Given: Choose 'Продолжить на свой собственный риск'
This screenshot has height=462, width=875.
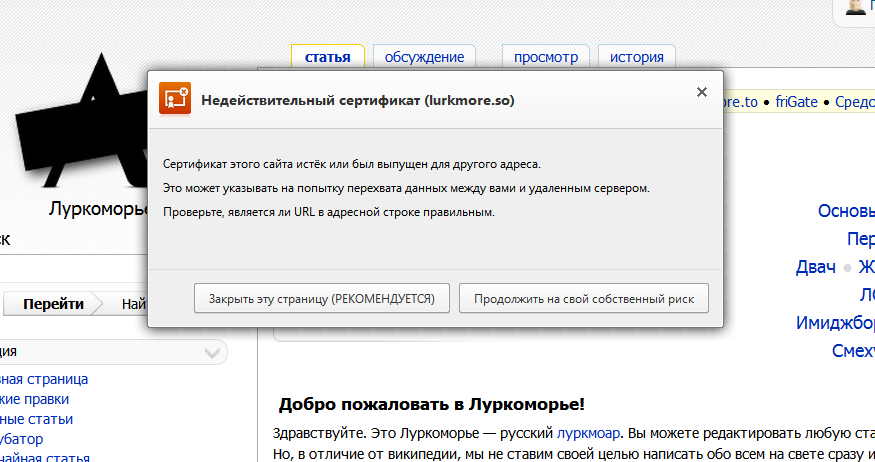Looking at the screenshot, I should tap(584, 299).
